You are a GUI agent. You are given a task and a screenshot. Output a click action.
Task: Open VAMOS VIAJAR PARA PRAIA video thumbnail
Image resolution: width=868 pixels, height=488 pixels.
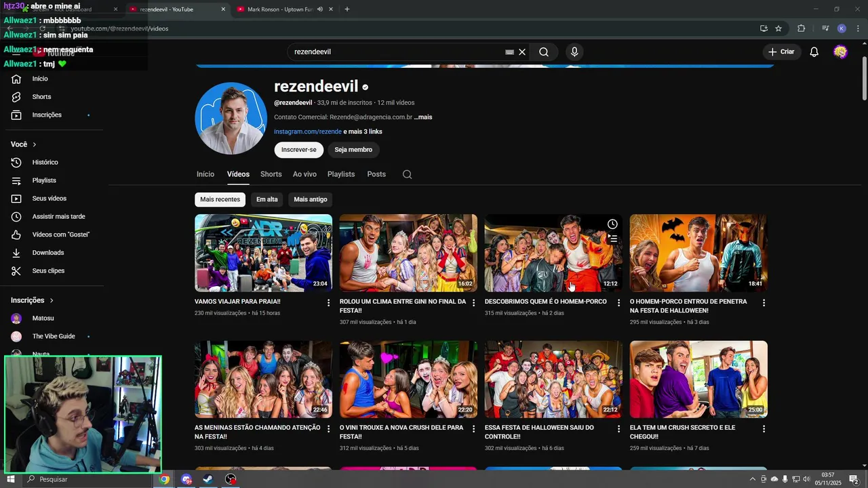point(263,253)
